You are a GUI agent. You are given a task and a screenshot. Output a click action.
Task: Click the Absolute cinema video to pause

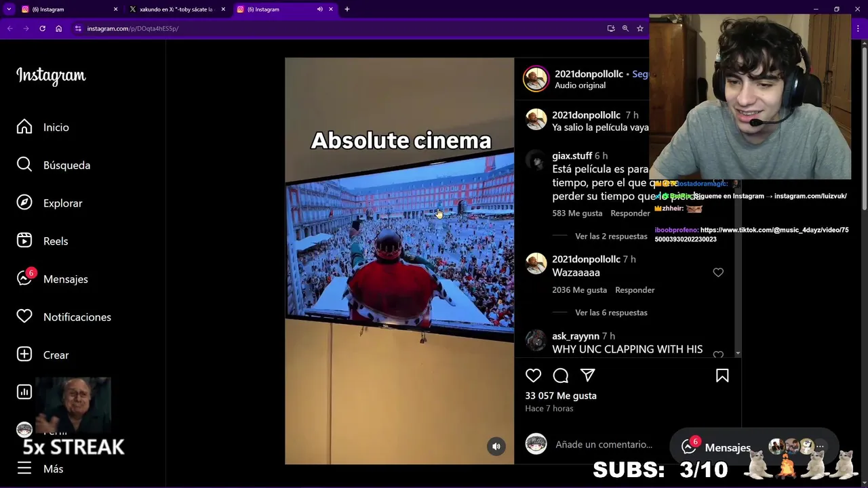pos(399,261)
